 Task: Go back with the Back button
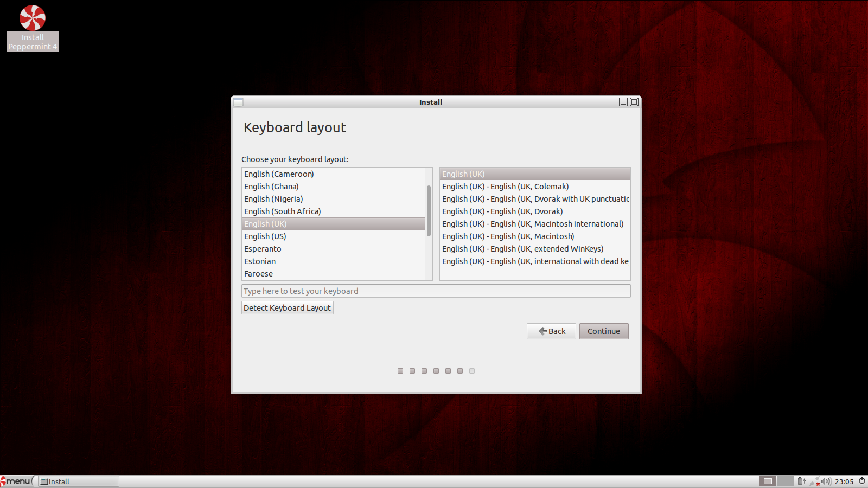tap(551, 331)
